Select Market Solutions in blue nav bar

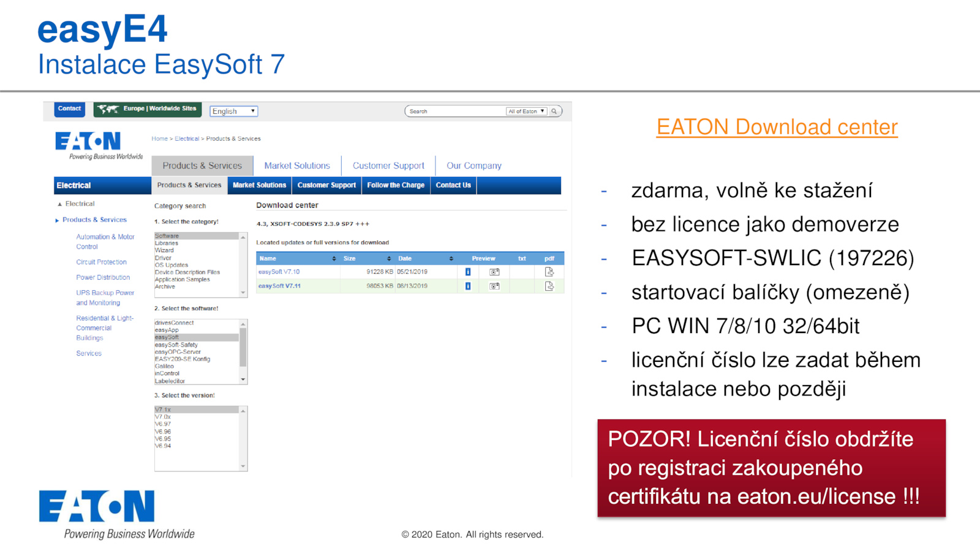click(260, 186)
